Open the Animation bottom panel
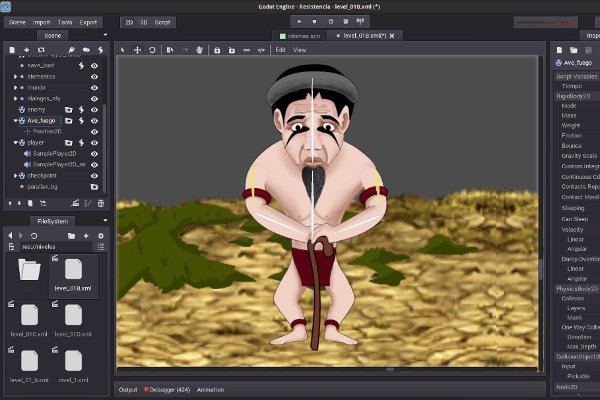Image resolution: width=600 pixels, height=400 pixels. pos(210,390)
